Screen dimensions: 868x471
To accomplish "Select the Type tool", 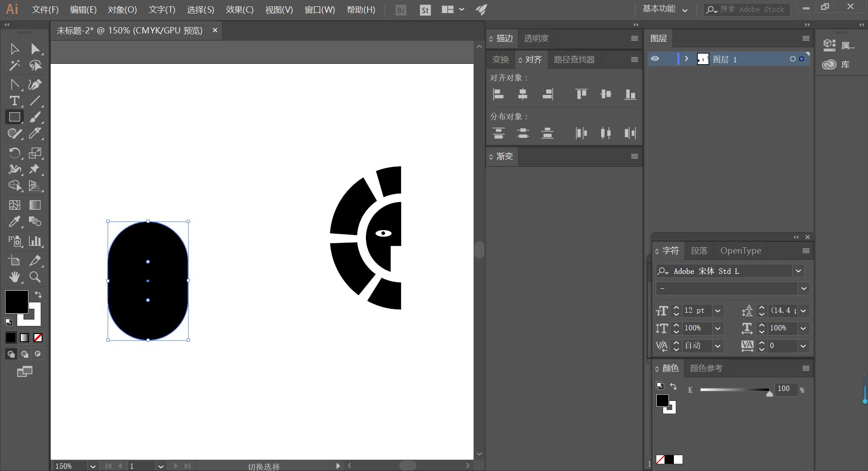I will pos(14,101).
